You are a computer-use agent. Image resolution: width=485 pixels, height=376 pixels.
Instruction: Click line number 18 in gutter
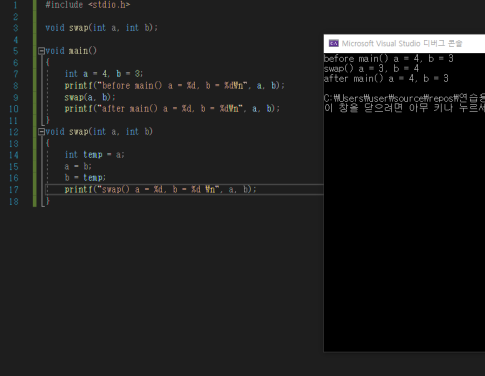pos(14,201)
